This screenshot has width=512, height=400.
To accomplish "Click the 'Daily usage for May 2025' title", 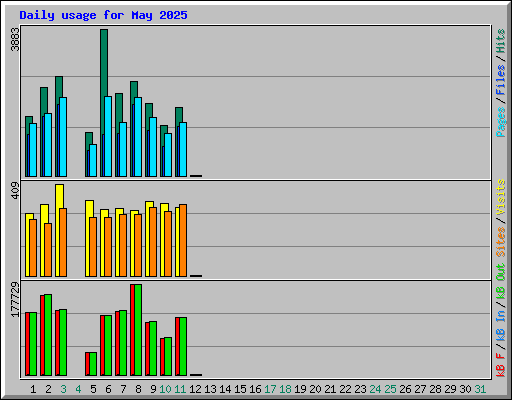I will tap(103, 15).
